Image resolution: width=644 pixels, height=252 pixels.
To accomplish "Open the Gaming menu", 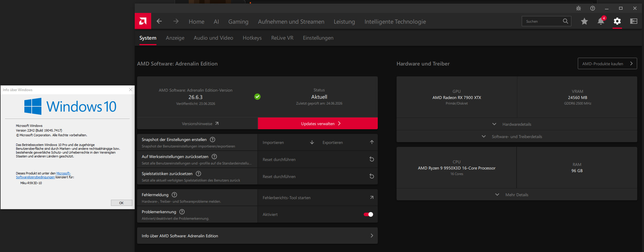I will coord(238,21).
